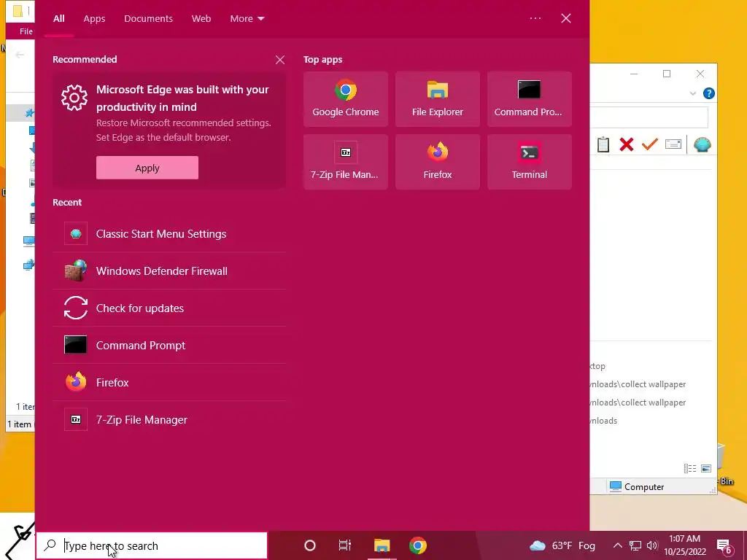
Task: Show hidden system tray icons
Action: click(617, 545)
